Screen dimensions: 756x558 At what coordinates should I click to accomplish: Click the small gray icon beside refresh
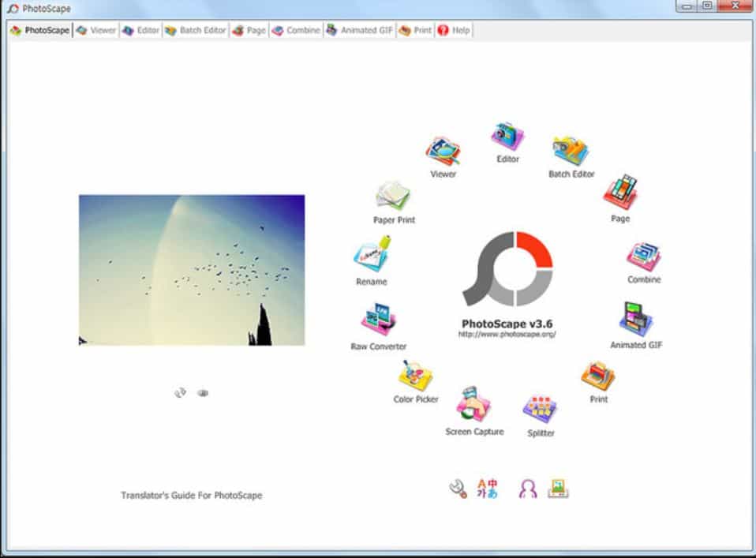[203, 393]
